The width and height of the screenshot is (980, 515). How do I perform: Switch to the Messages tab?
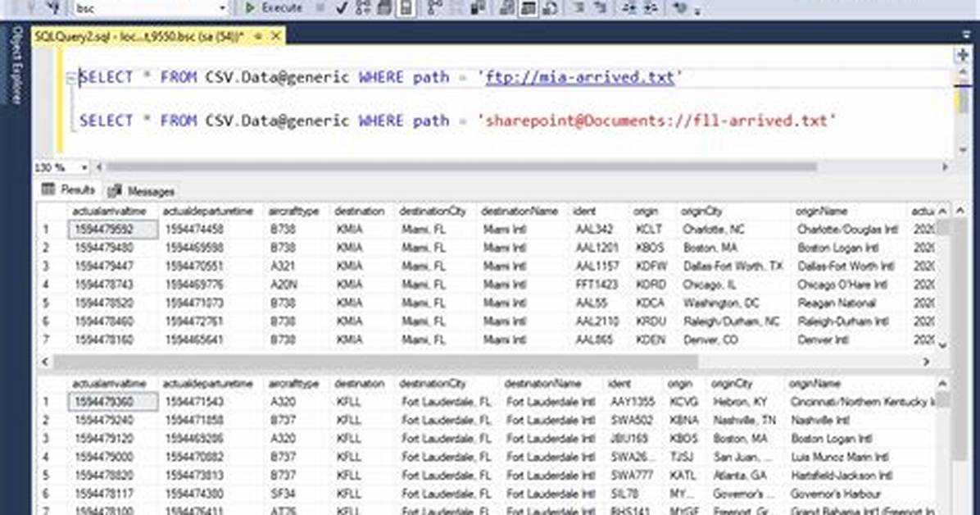tap(141, 191)
